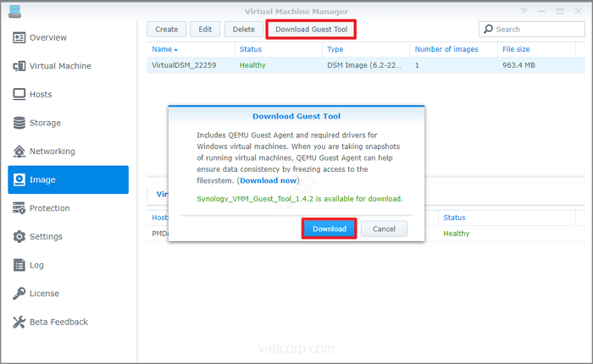Select the Image sidebar item
This screenshot has width=593, height=364.
(x=68, y=179)
